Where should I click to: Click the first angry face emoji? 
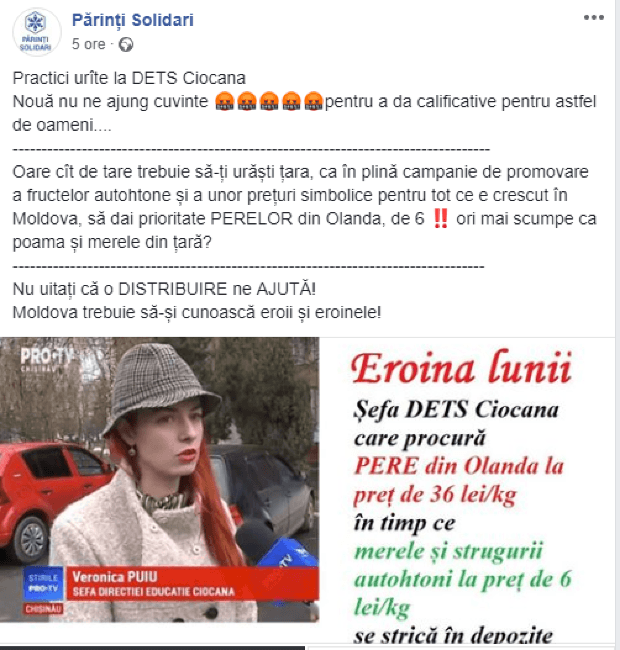click(225, 101)
